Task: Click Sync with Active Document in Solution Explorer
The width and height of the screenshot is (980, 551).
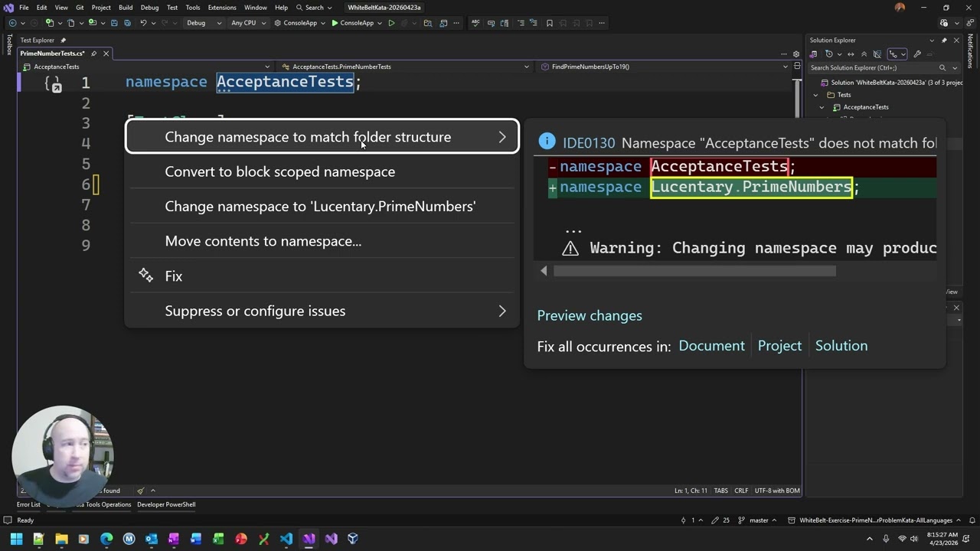Action: [851, 54]
